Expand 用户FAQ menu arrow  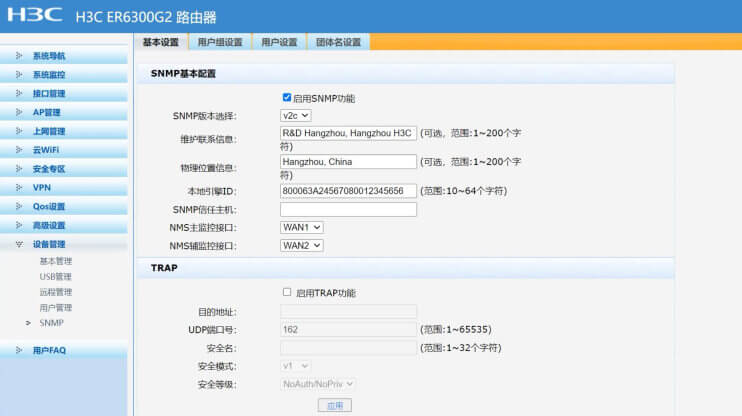coord(19,350)
